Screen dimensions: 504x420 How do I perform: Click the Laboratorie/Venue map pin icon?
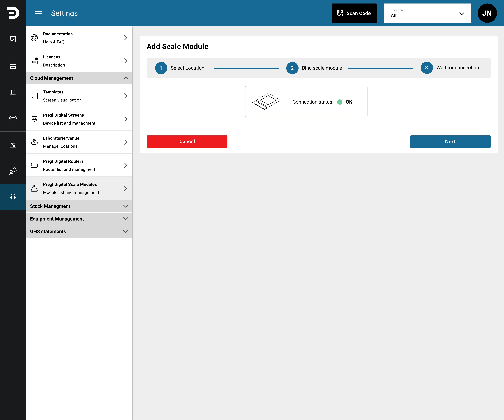(x=34, y=142)
